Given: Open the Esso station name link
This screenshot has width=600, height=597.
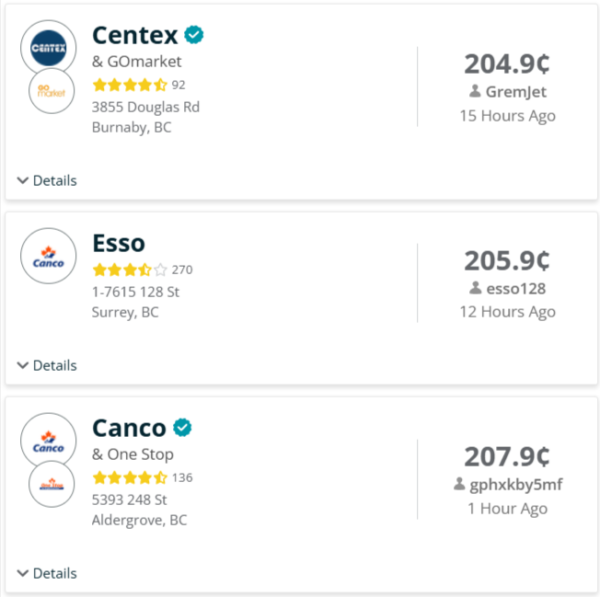Looking at the screenshot, I should tap(118, 243).
